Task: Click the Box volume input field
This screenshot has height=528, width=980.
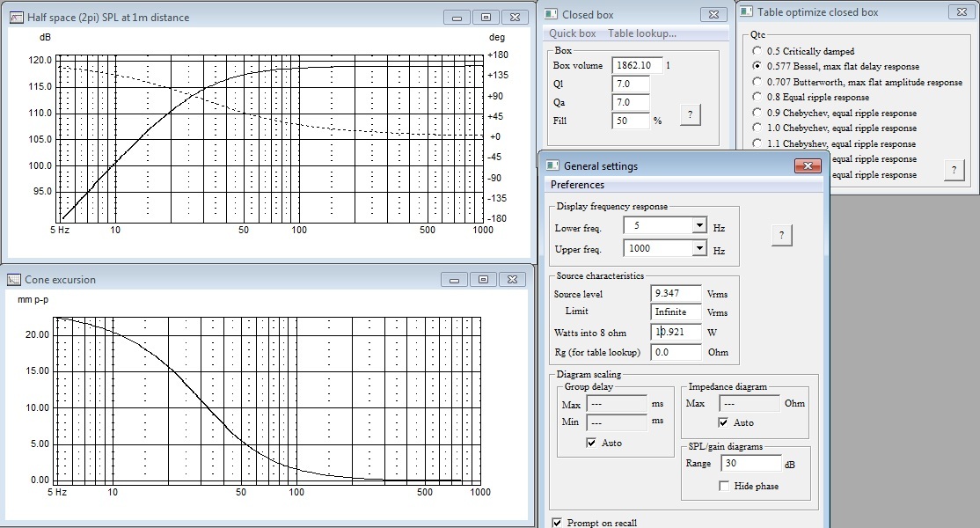Action: tap(637, 65)
